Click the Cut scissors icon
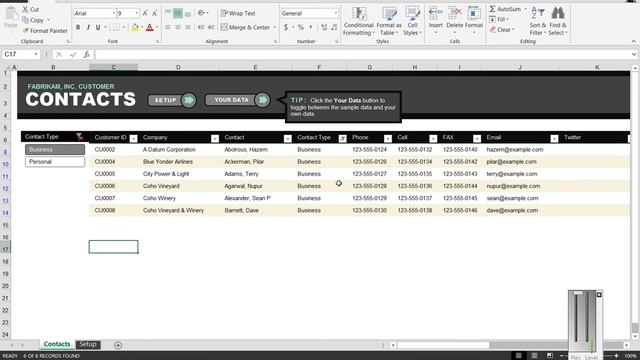The image size is (640, 360). click(26, 9)
